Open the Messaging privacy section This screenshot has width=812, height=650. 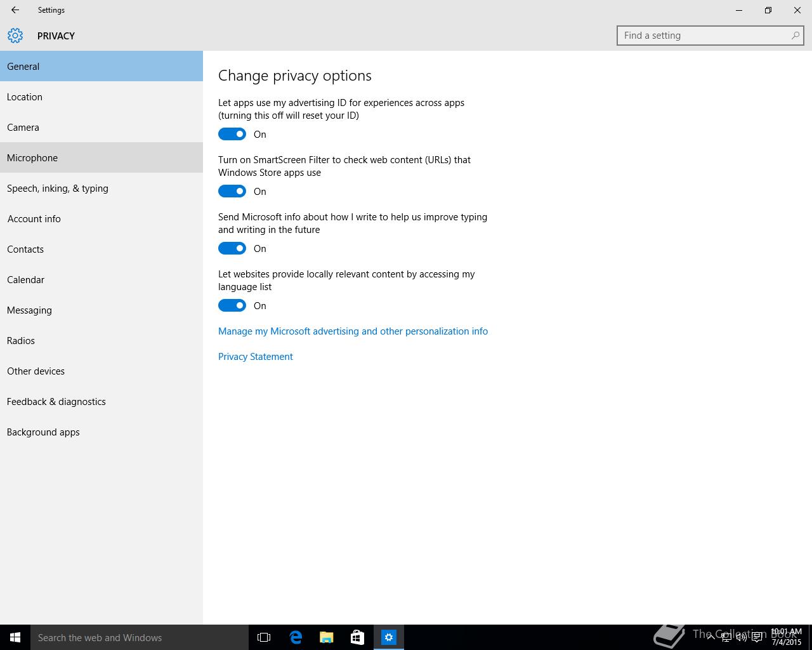click(x=101, y=310)
